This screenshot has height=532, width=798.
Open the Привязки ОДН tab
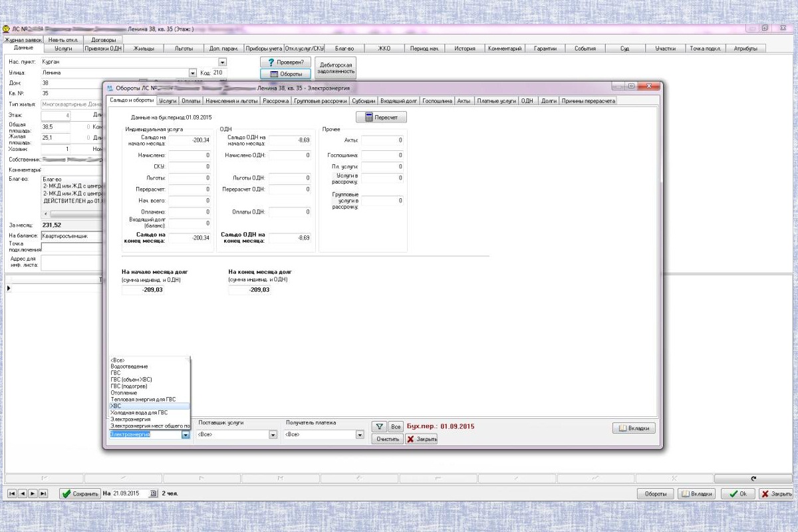103,49
